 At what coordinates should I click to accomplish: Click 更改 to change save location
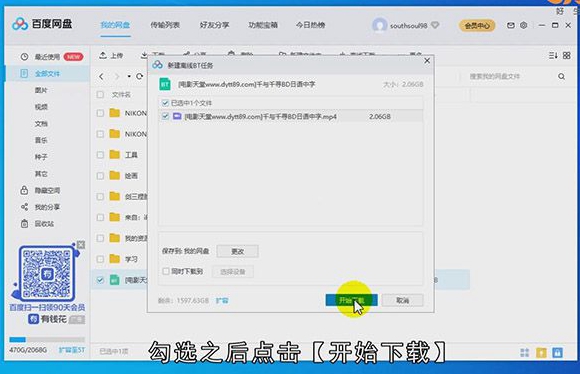pyautogui.click(x=237, y=251)
